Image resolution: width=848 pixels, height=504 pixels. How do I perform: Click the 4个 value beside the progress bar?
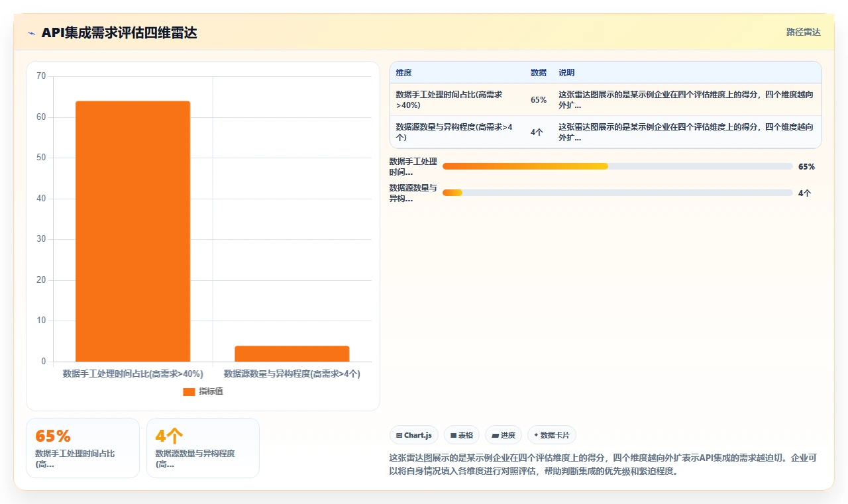[804, 193]
